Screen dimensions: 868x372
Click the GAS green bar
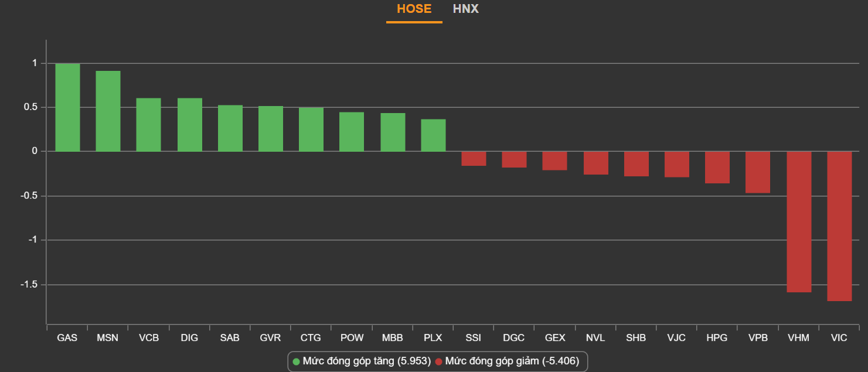coord(67,107)
